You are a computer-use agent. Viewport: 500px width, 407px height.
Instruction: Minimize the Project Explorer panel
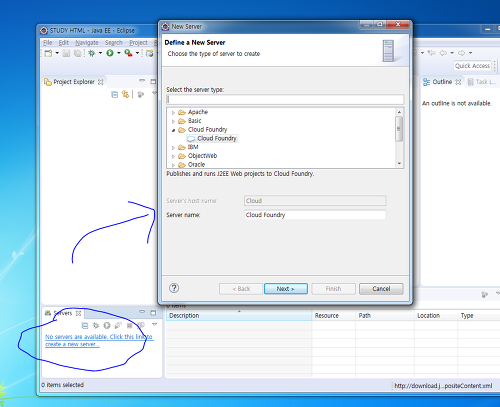pyautogui.click(x=142, y=80)
